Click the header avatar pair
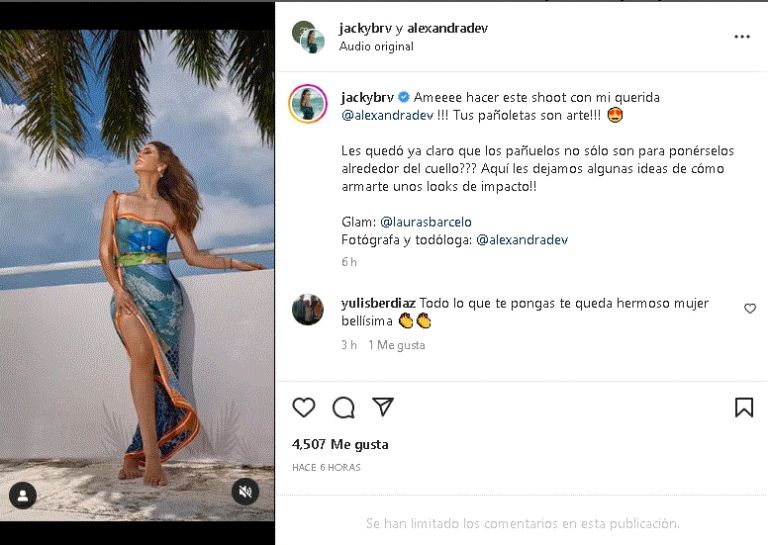The width and height of the screenshot is (768, 545). point(308,37)
